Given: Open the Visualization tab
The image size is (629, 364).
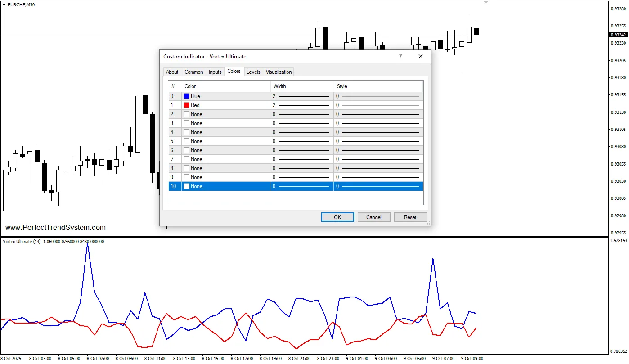Looking at the screenshot, I should click(279, 72).
